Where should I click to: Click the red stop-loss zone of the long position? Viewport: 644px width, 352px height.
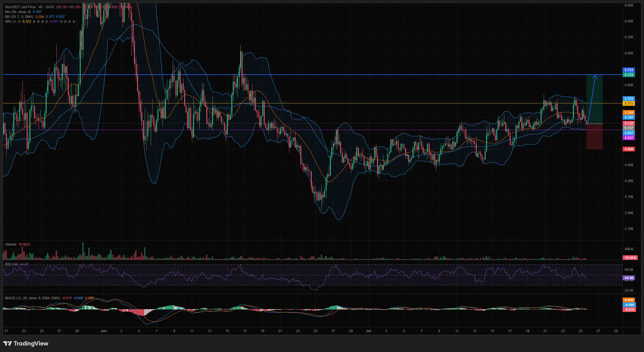point(595,136)
